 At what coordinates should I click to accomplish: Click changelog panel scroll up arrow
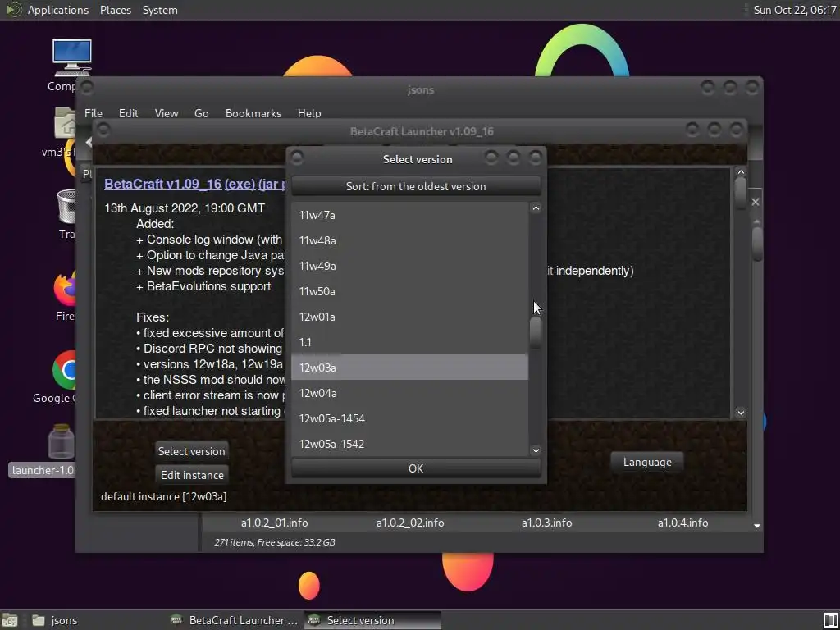coord(741,172)
